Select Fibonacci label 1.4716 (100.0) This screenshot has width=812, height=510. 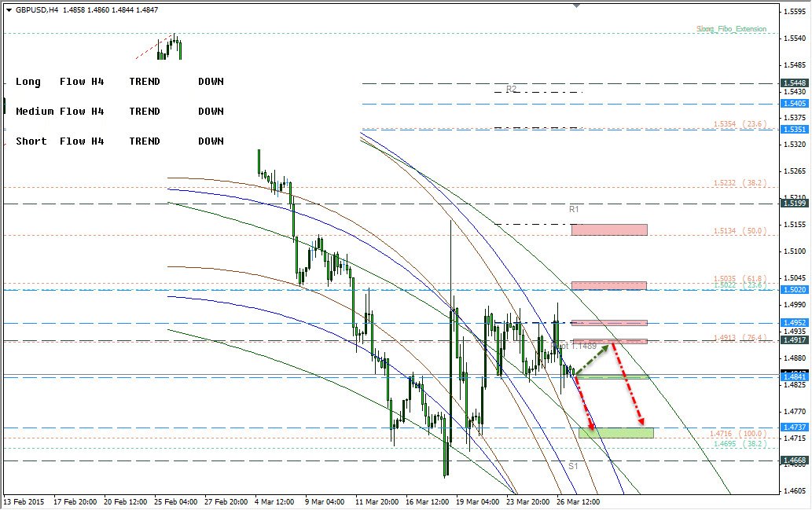tap(737, 434)
